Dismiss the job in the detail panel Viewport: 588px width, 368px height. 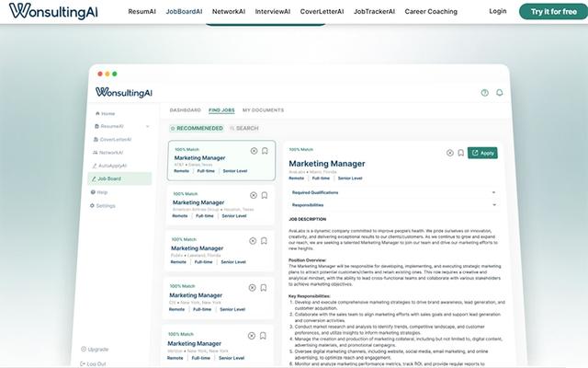tap(449, 153)
